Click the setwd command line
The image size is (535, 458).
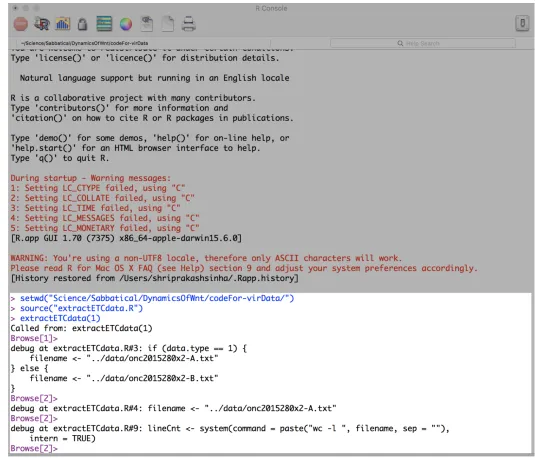pos(152,298)
